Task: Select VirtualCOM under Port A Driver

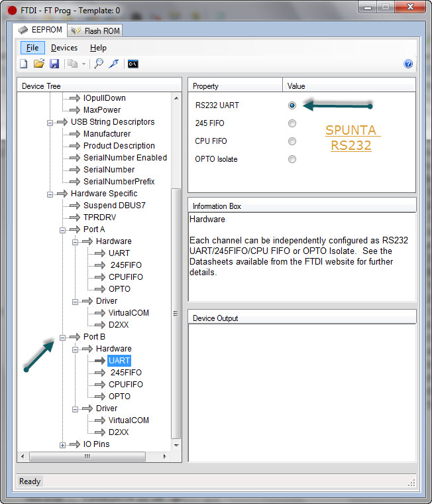Action: [x=129, y=313]
